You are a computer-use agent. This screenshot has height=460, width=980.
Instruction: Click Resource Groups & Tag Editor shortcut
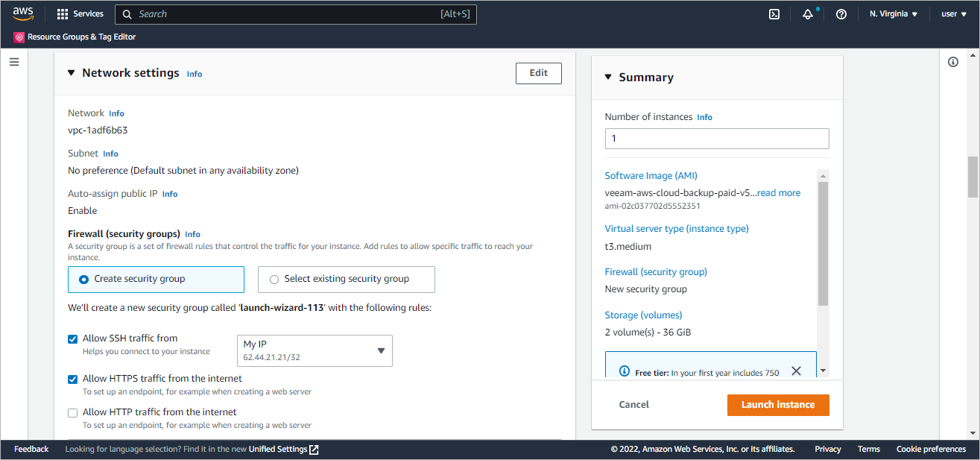[75, 37]
